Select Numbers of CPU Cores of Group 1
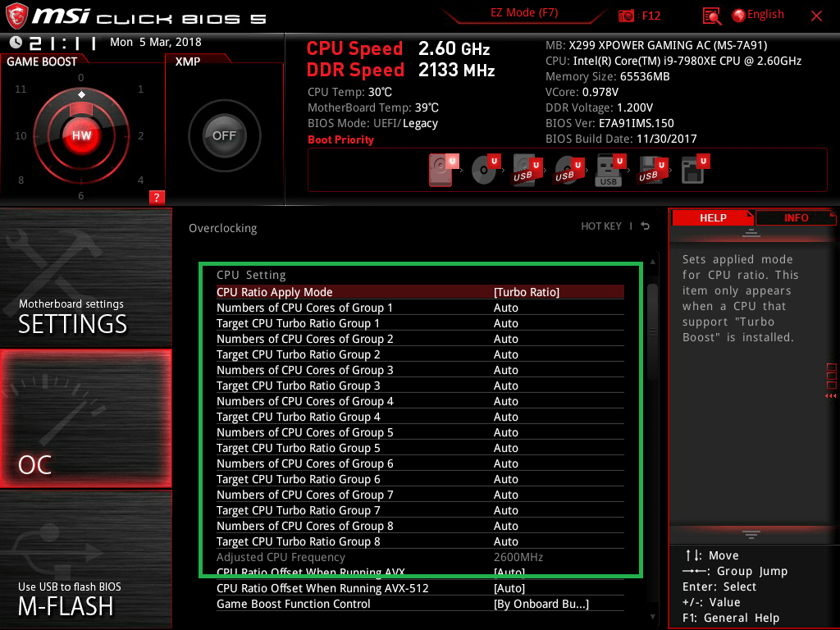Image resolution: width=840 pixels, height=630 pixels. [420, 308]
